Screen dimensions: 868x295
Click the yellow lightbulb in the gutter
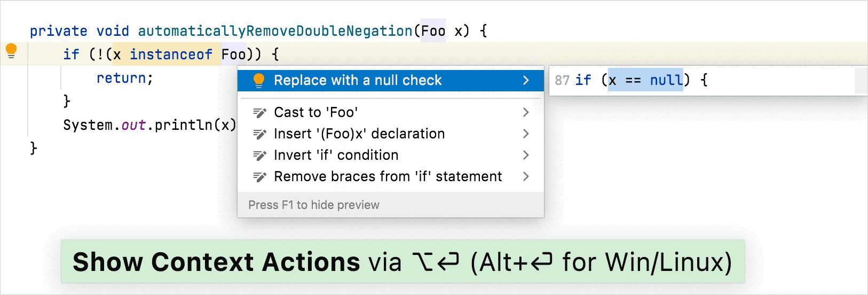click(x=11, y=51)
